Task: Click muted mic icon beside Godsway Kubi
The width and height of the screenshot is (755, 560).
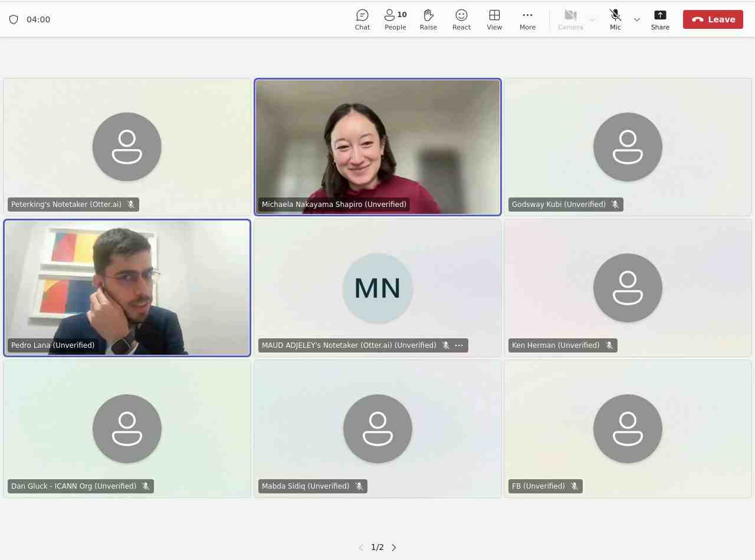Action: [x=615, y=205]
